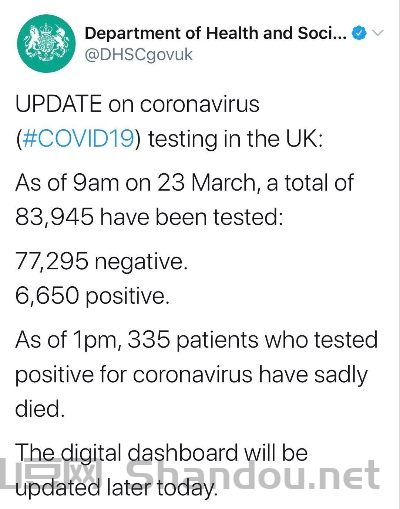Open the @DHSCgovuk handle link
The height and width of the screenshot is (509, 400).
139,55
